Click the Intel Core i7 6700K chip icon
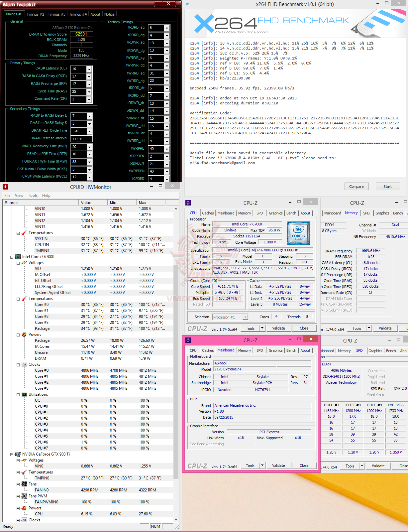 18,257
